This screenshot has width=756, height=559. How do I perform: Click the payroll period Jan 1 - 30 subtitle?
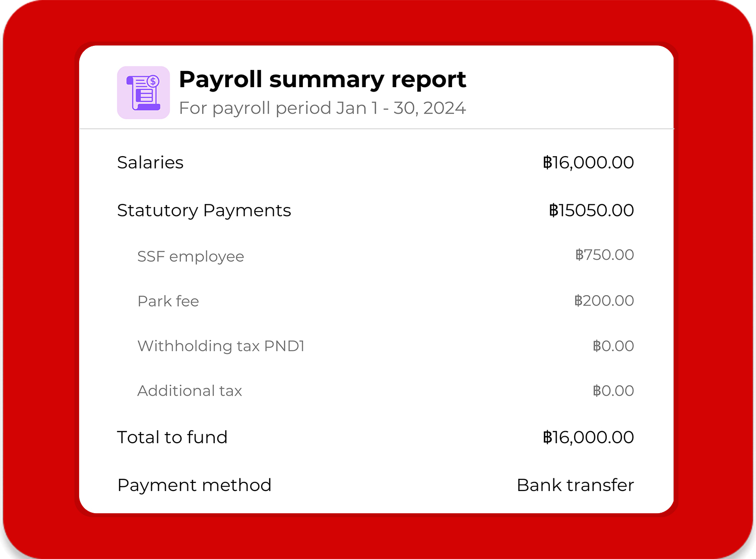[322, 108]
